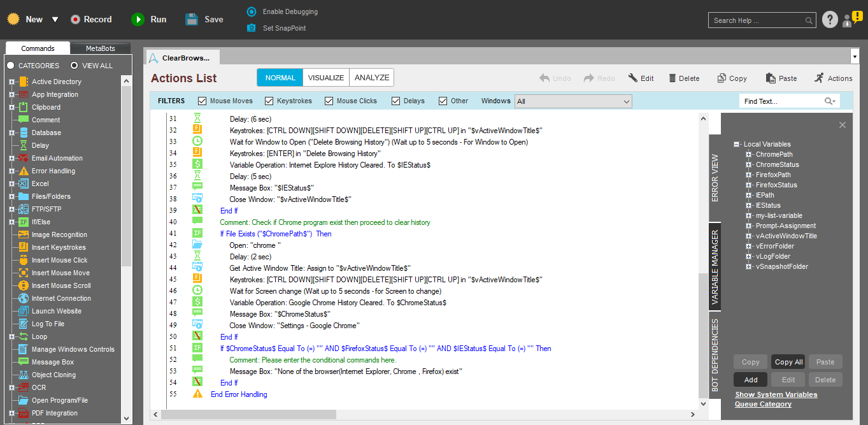
Task: Run the bot with the play icon
Action: point(138,20)
